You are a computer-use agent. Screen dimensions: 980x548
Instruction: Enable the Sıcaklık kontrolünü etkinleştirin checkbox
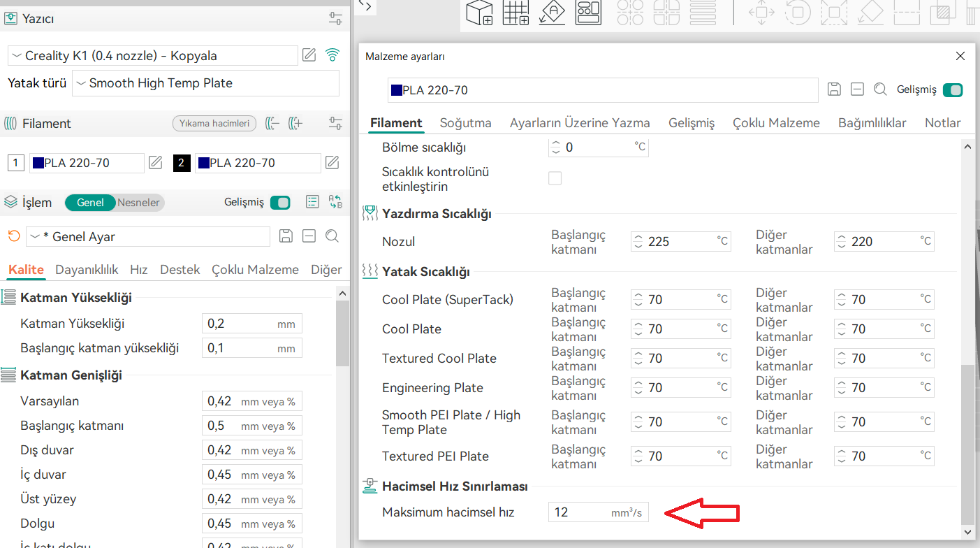pyautogui.click(x=555, y=179)
